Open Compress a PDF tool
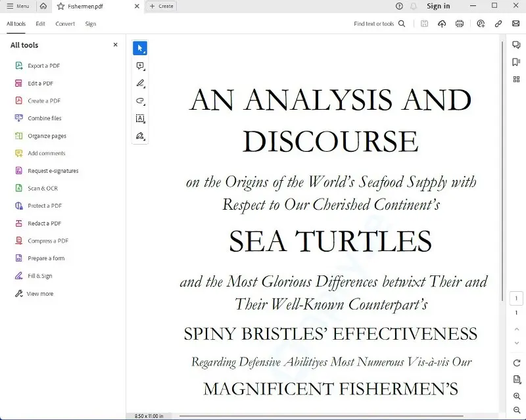The height and width of the screenshot is (420, 526). [41, 241]
